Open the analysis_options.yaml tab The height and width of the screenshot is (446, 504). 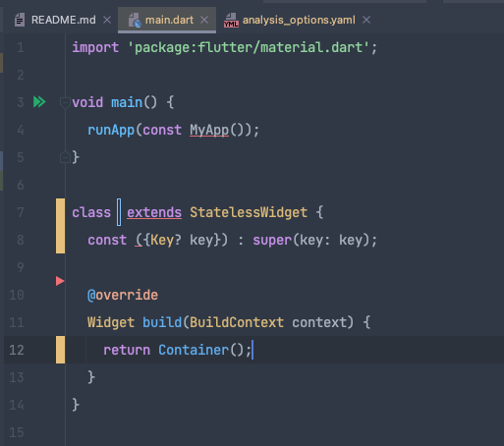tap(299, 20)
